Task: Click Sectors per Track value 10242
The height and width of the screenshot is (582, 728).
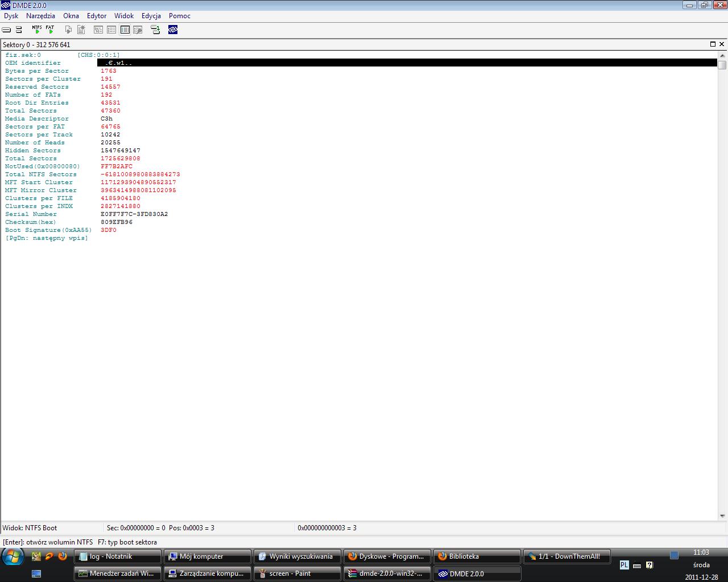Action: (x=110, y=135)
